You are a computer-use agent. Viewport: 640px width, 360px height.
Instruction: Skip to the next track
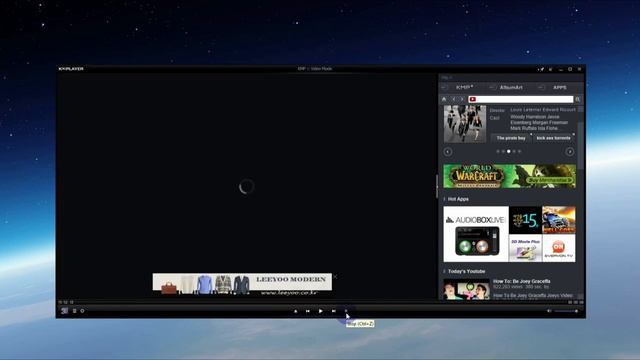[333, 311]
